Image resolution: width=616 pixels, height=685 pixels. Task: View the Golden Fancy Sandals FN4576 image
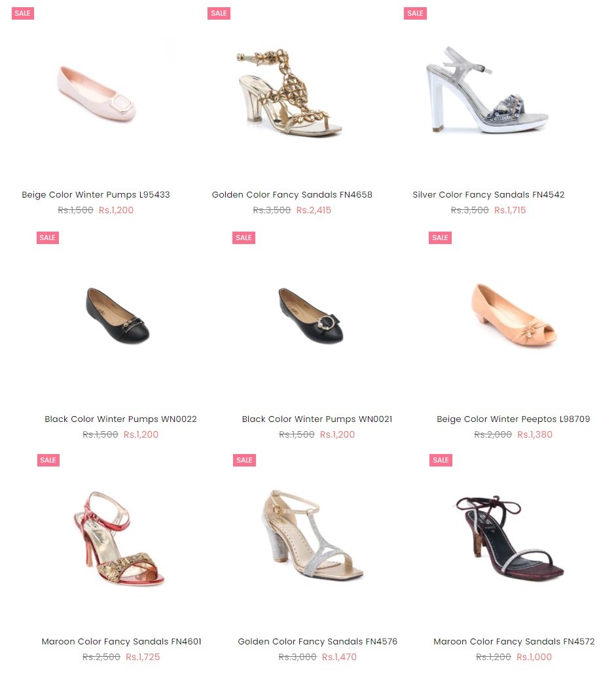point(313,535)
